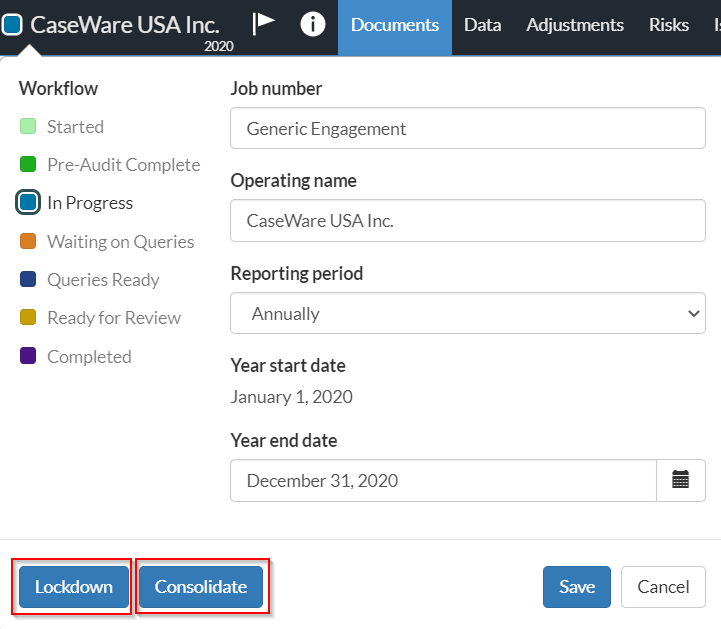Image resolution: width=721 pixels, height=629 pixels.
Task: Click the calendar icon for year end date
Action: tap(681, 480)
